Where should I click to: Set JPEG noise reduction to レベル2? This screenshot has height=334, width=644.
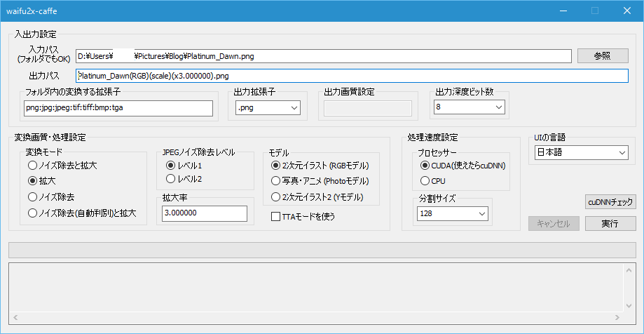pos(170,179)
